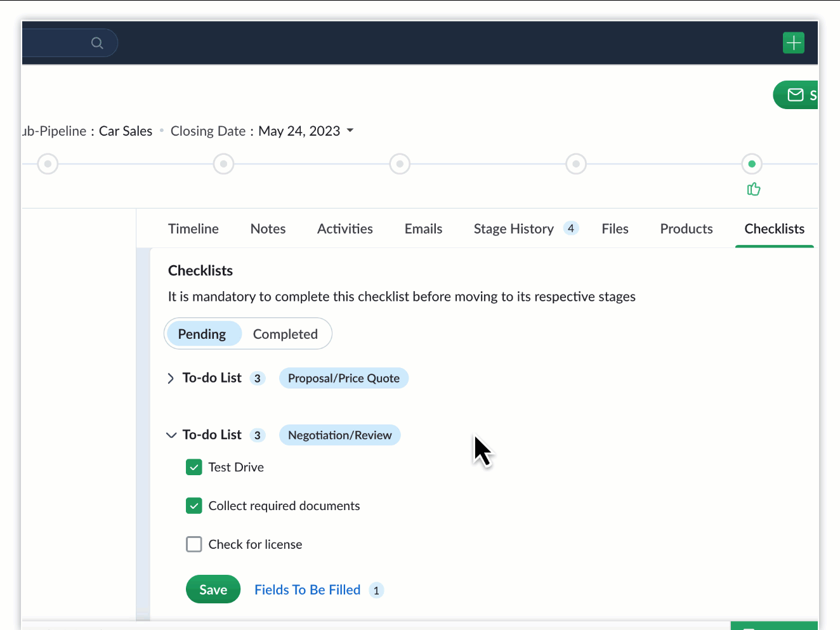Click the Test Drive item label
Viewport: 840px width, 630px height.
click(x=236, y=468)
